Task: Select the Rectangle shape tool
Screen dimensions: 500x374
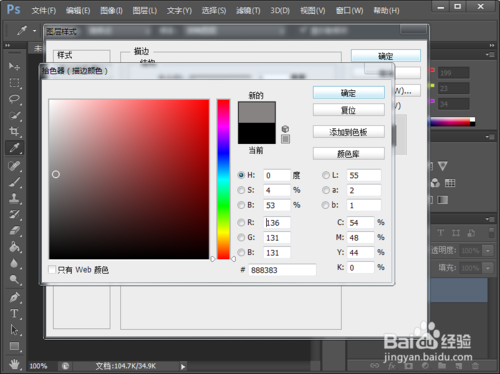Action: click(x=14, y=346)
